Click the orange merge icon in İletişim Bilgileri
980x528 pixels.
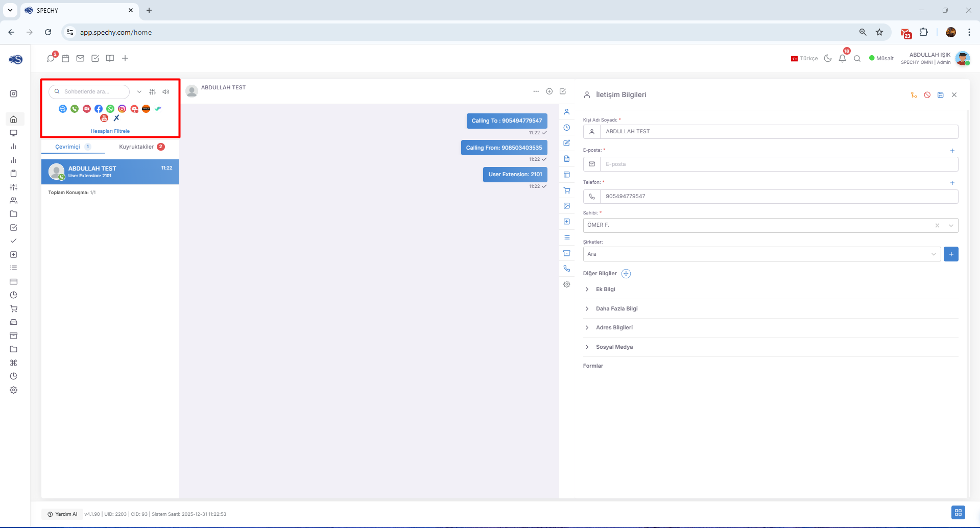click(x=914, y=95)
